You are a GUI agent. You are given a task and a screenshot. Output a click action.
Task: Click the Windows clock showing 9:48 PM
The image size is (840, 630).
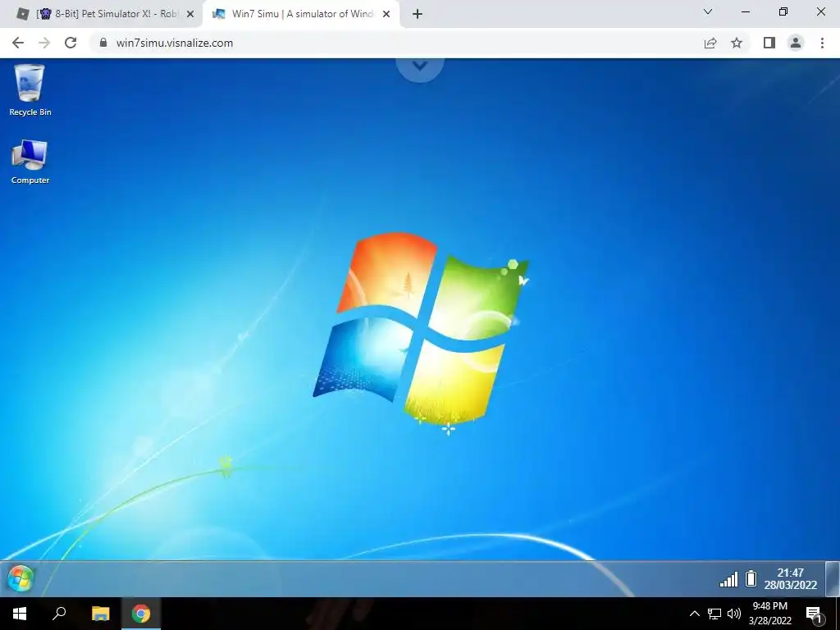(769, 614)
